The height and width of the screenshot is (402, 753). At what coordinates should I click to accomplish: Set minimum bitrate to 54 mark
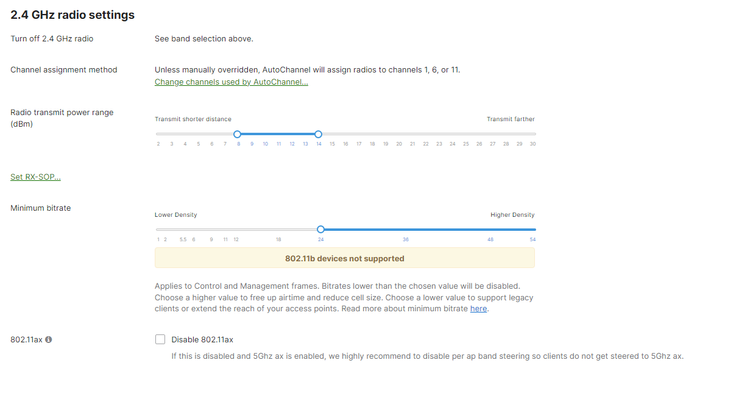(x=533, y=229)
